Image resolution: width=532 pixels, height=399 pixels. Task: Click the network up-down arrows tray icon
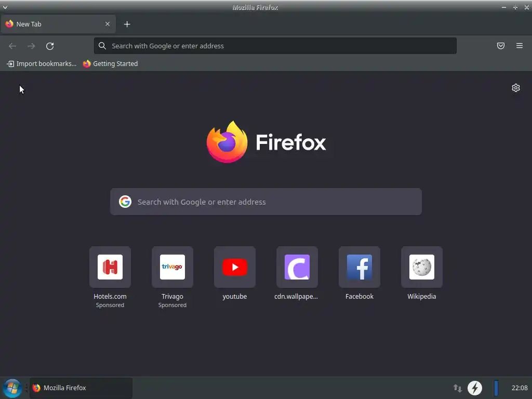point(457,388)
